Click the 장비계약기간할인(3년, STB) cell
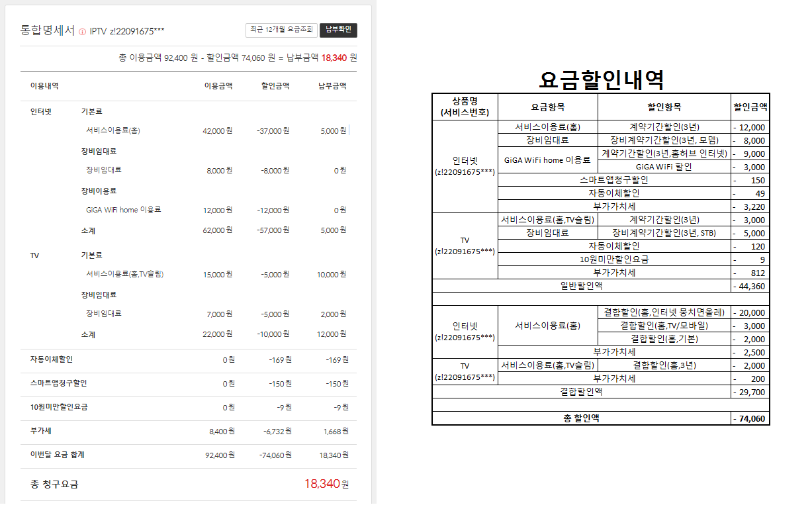 click(664, 233)
